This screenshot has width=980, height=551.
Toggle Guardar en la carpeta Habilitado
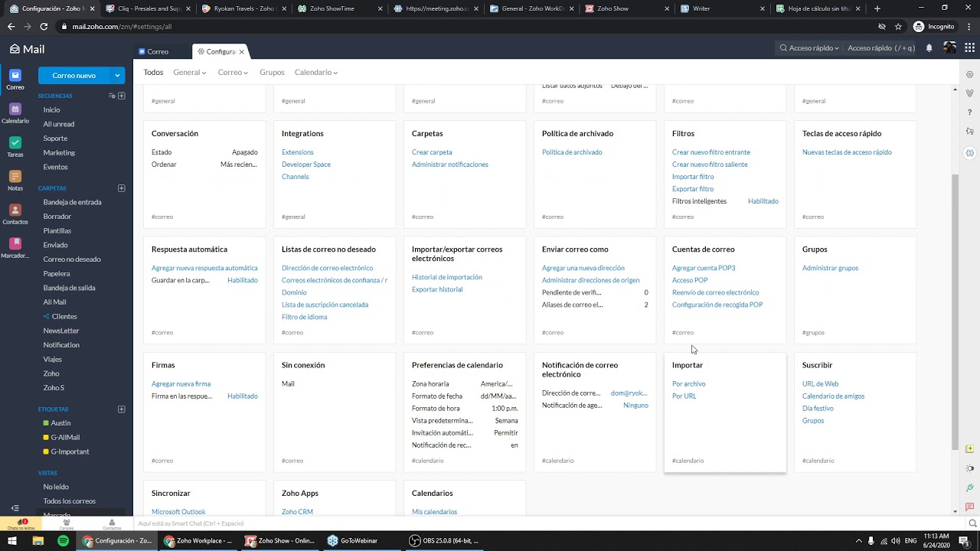(242, 280)
